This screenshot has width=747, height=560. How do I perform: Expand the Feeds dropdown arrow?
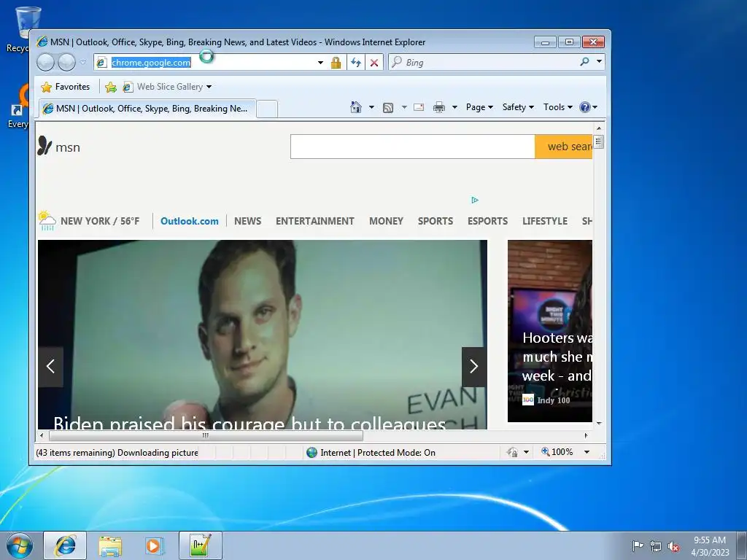click(404, 107)
